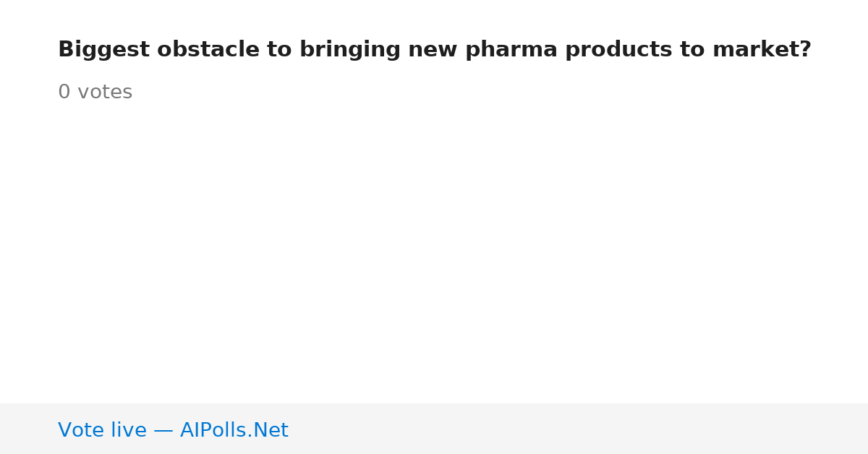Viewport: 868px width, 454px height.
Task: Click the word 'new' in the title
Action: [x=433, y=50]
